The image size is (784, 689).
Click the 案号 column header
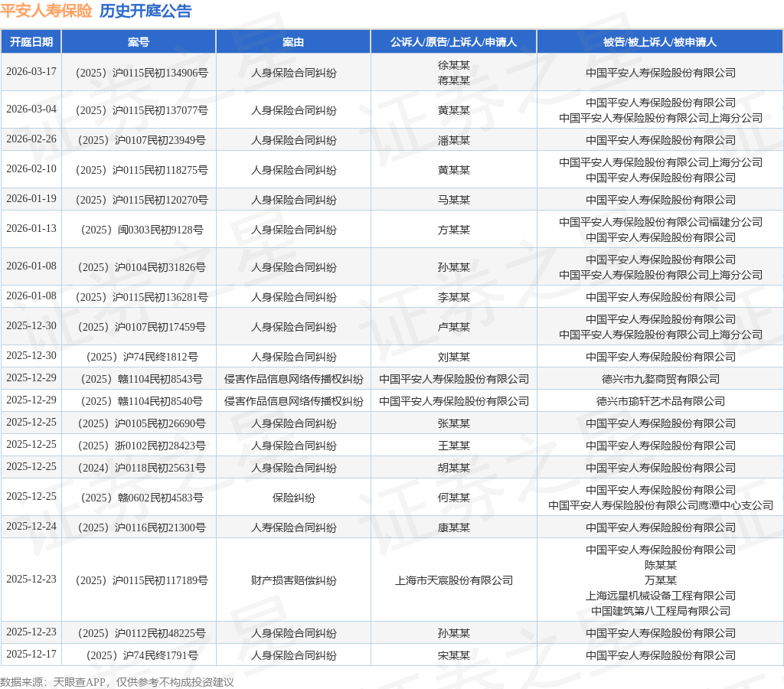coord(139,42)
